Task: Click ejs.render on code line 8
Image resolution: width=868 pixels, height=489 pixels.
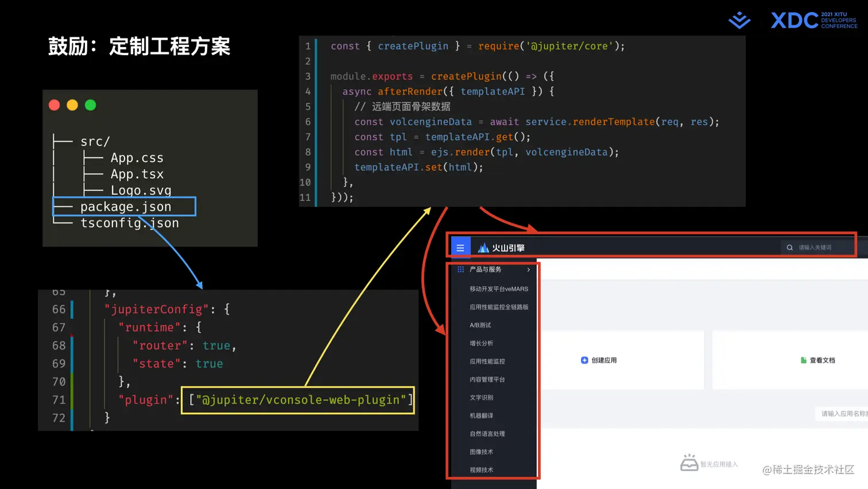Action: pyautogui.click(x=460, y=152)
